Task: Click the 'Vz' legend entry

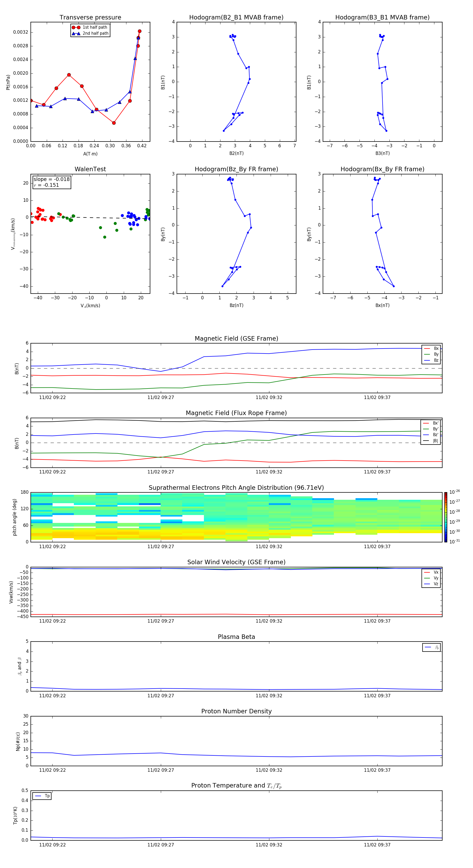Action: [431, 584]
